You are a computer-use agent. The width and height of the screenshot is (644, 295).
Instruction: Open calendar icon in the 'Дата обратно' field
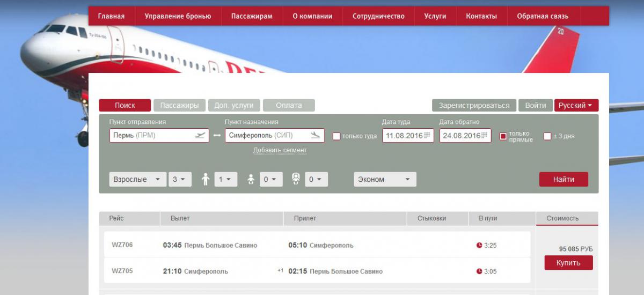pos(484,136)
